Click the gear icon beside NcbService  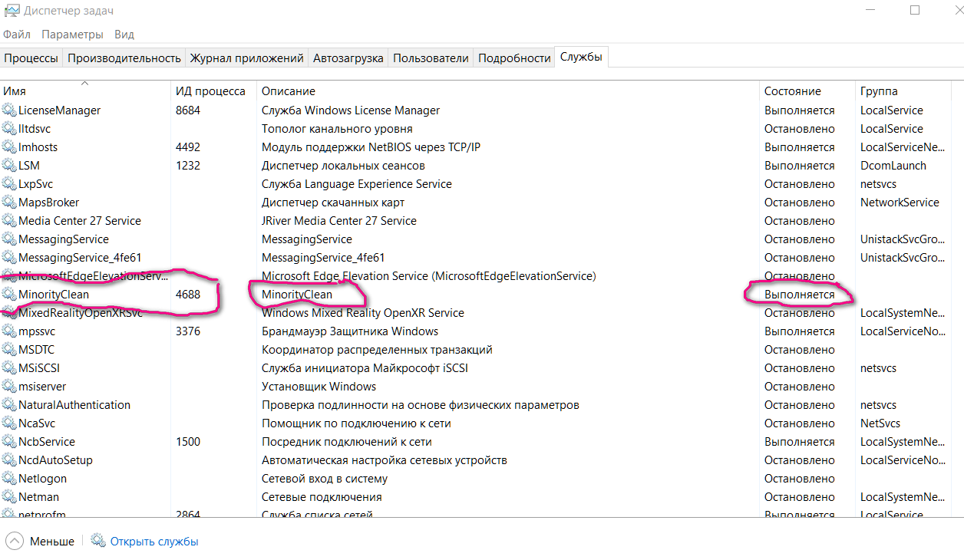pos(9,441)
